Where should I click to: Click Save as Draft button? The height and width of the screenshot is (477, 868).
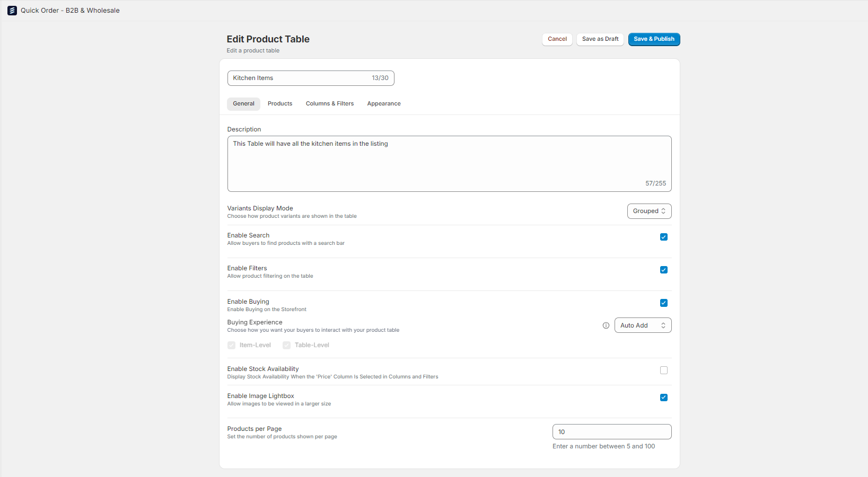[x=600, y=39]
